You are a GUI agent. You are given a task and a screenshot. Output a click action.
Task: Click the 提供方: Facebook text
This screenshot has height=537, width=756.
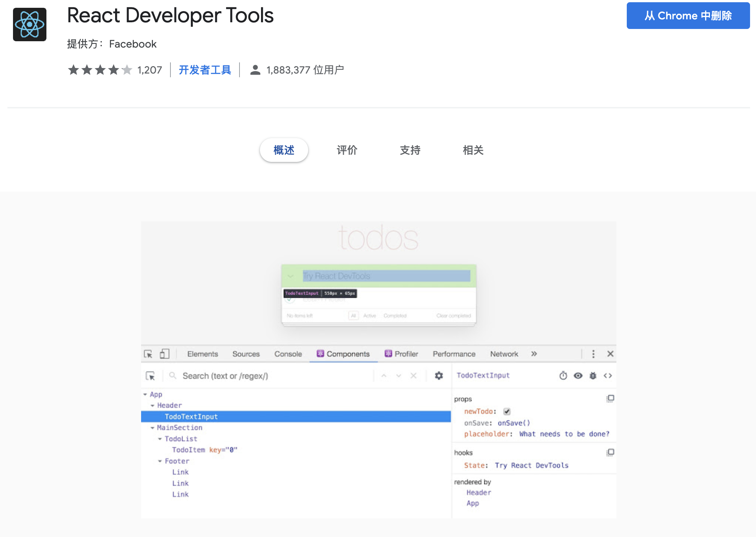click(x=112, y=44)
